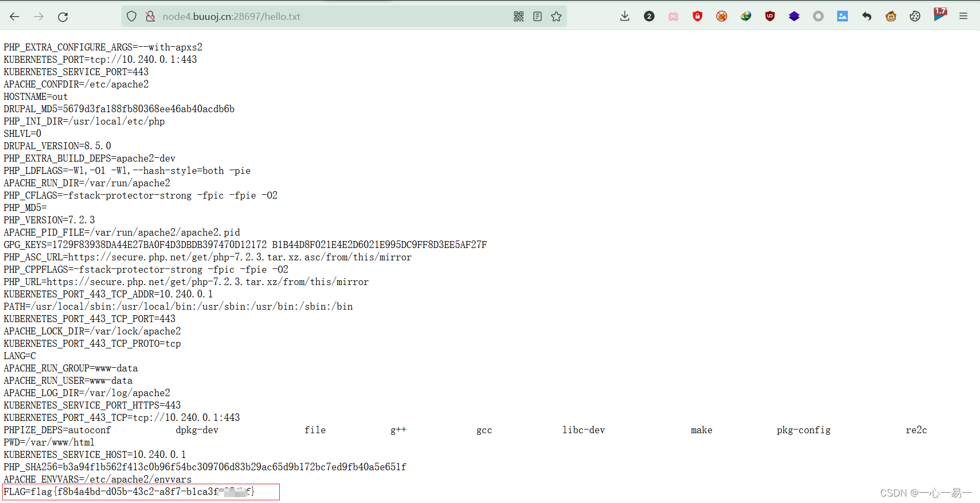Click the PHP_EXTRA_CONFIGURE_ARGS line

click(103, 47)
